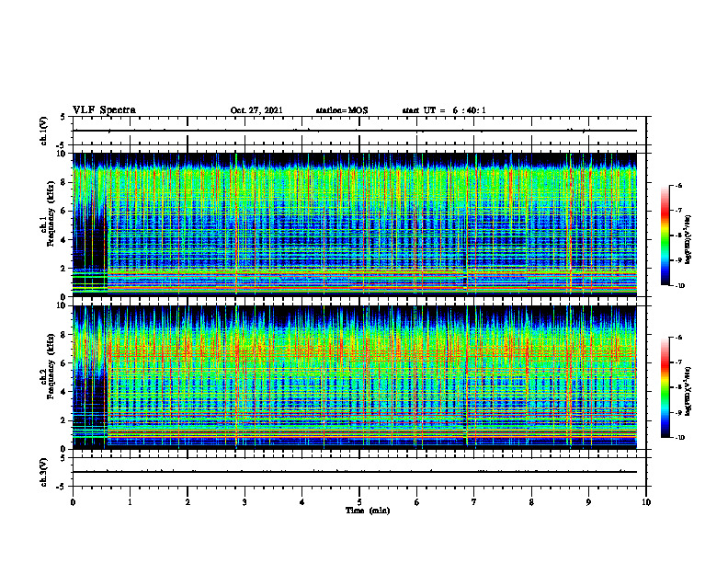
Task: Click the "-8" label on ch.1 color bar
Action: (678, 236)
